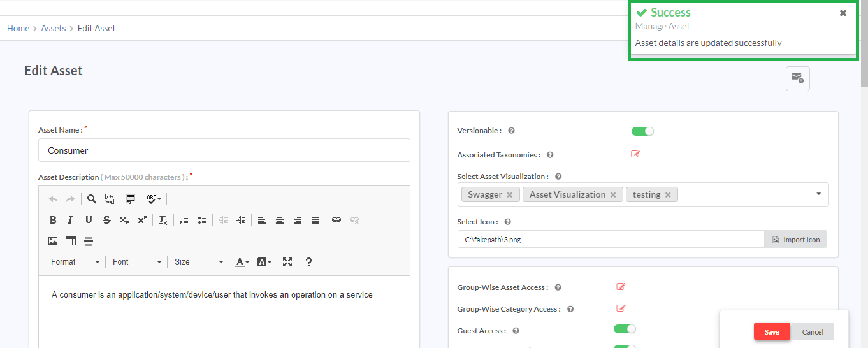Apply superscript formatting
Screen dimensions: 868x348
pyautogui.click(x=142, y=220)
